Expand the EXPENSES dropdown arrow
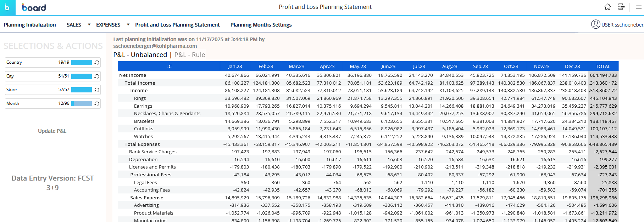Viewport: 644px width, 222px height. pos(128,25)
